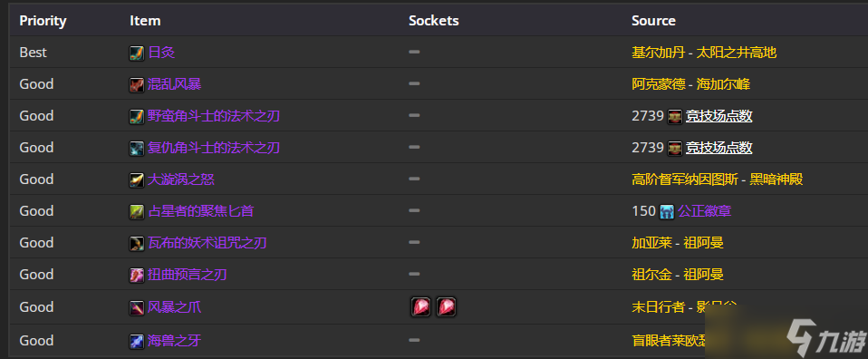868x359 pixels.
Task: Follow the 阿克蒙德 - 海加尔峰 source link
Action: (x=690, y=84)
